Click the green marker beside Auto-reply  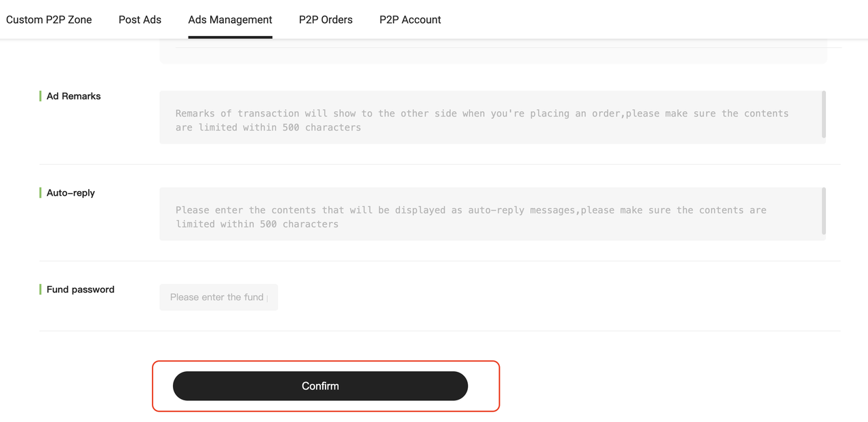pyautogui.click(x=41, y=193)
